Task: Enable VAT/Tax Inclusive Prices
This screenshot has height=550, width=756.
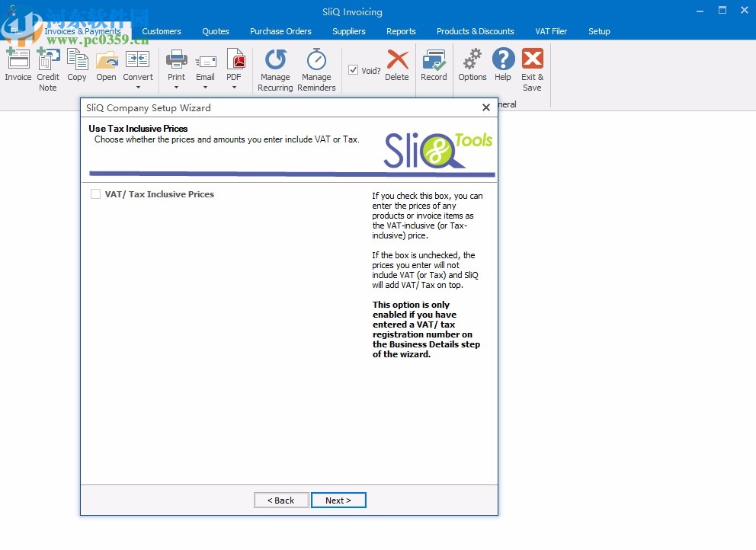Action: point(95,194)
